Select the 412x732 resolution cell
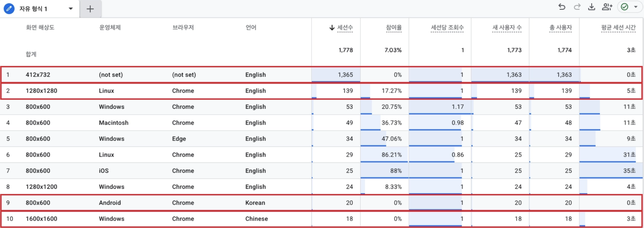 coord(38,75)
